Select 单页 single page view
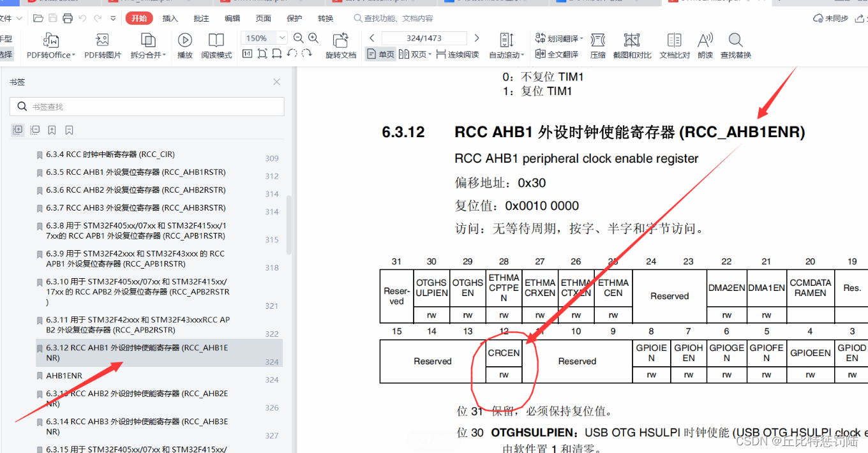868x453 pixels. (381, 55)
